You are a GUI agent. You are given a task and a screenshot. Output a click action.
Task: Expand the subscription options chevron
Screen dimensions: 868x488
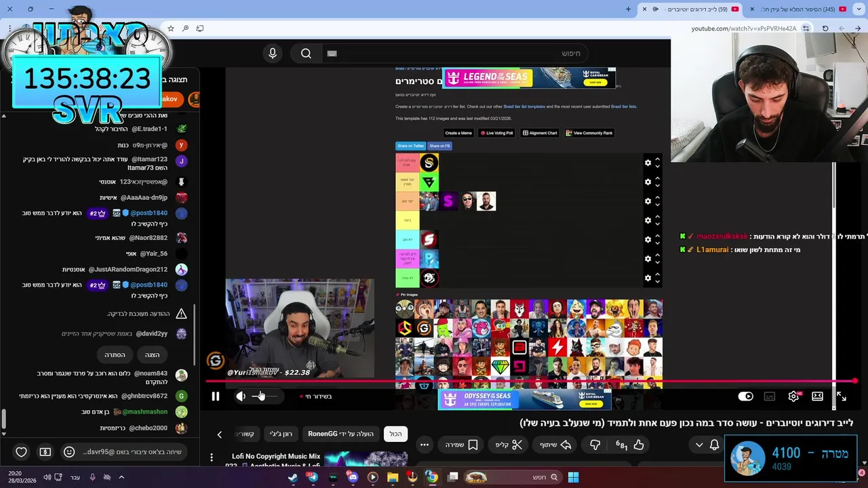699,445
